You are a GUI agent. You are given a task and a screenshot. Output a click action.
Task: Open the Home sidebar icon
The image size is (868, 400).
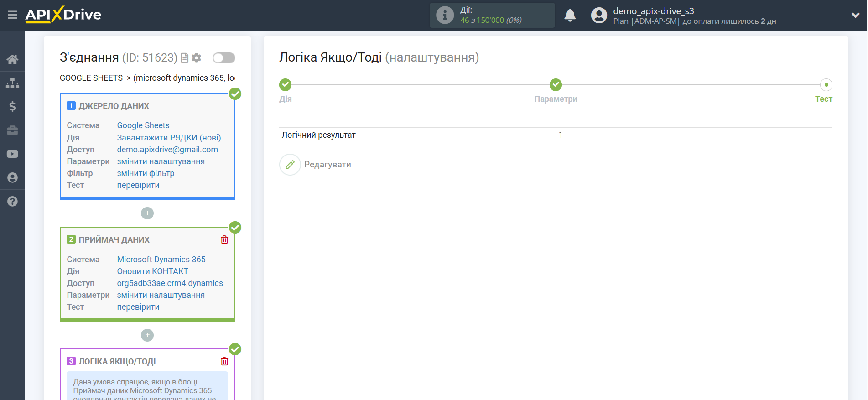pyautogui.click(x=12, y=59)
